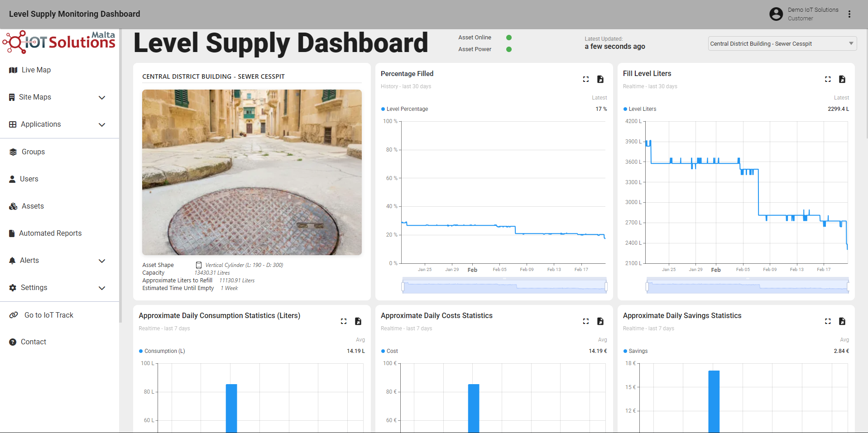Click the Percentage Filled range slider
Image resolution: width=868 pixels, height=433 pixels.
click(504, 286)
